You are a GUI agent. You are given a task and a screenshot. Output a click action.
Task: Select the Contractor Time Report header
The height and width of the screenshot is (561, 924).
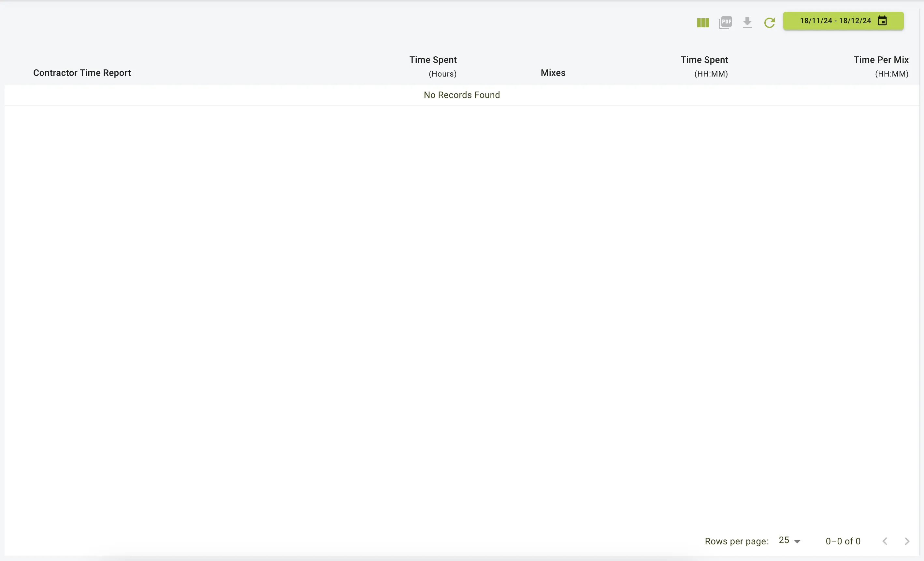(x=82, y=72)
